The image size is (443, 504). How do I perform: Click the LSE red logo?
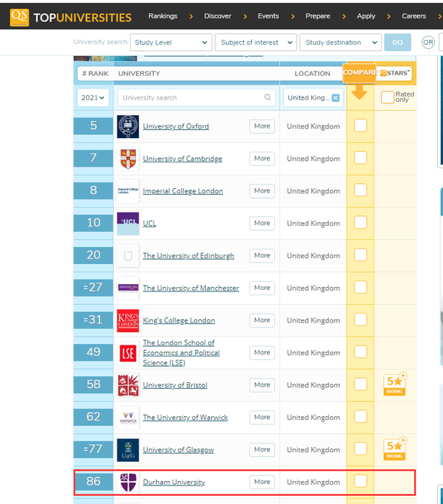click(128, 353)
